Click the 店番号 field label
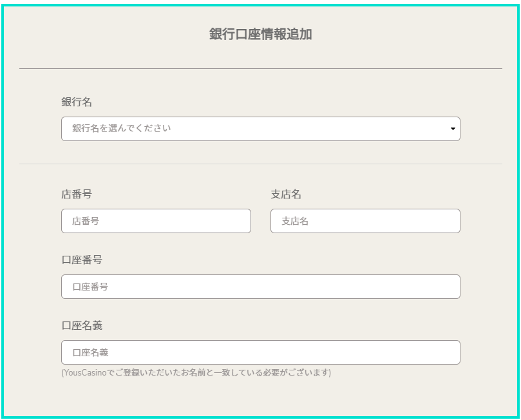 [x=77, y=194]
